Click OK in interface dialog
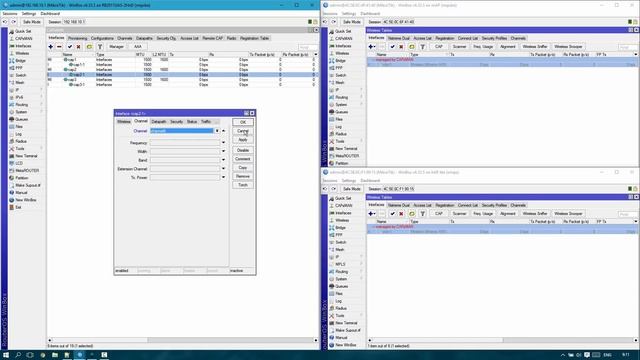640x360 pixels. click(x=243, y=122)
